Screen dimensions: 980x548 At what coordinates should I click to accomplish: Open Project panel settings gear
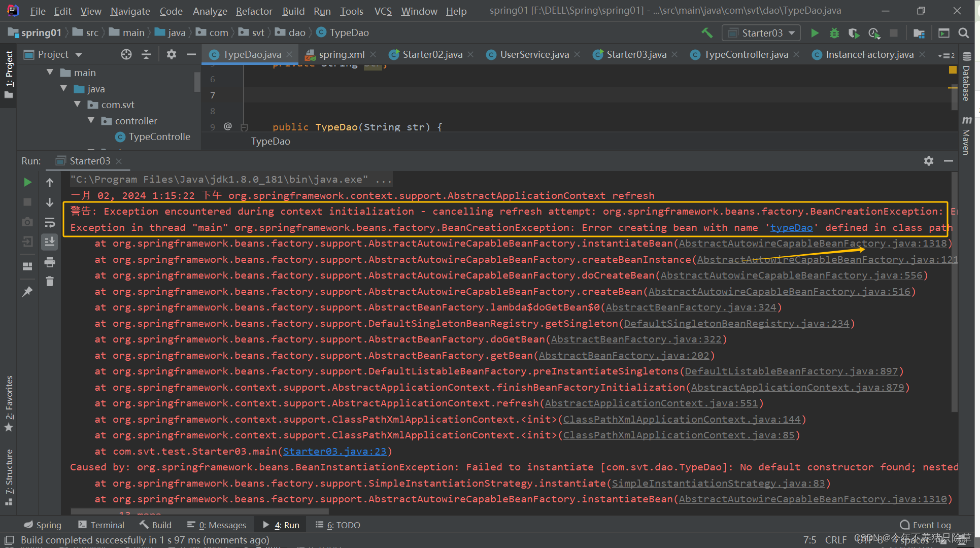[x=172, y=54]
